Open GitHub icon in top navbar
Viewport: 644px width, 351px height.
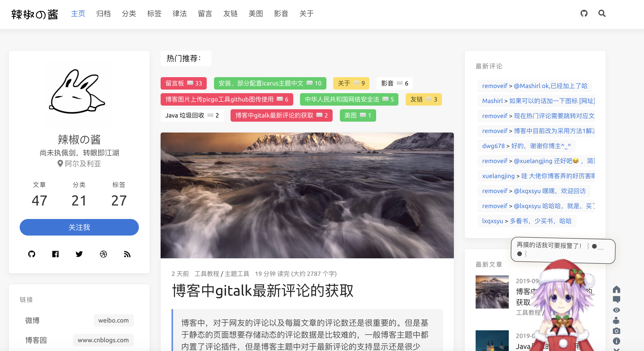pos(584,13)
